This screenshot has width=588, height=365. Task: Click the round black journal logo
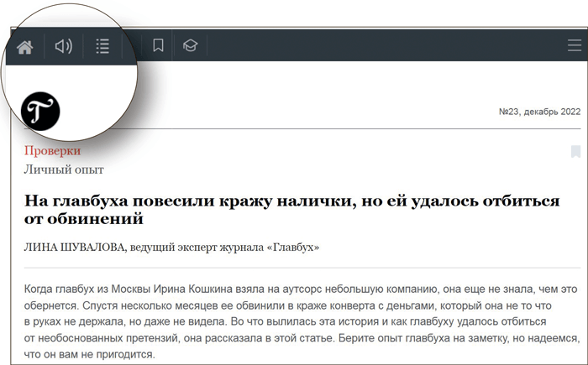(40, 112)
